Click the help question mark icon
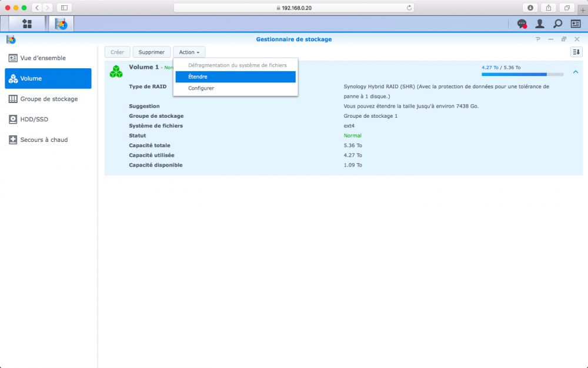 pos(537,39)
